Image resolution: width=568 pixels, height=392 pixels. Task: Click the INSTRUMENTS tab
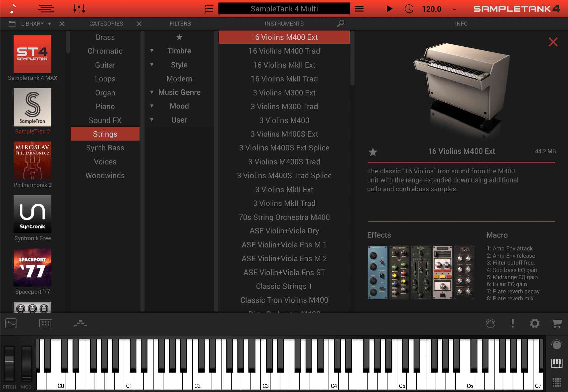[x=284, y=23]
